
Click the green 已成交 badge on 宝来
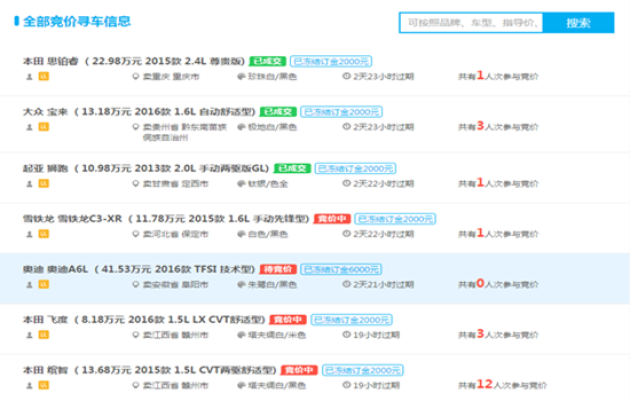(278, 112)
